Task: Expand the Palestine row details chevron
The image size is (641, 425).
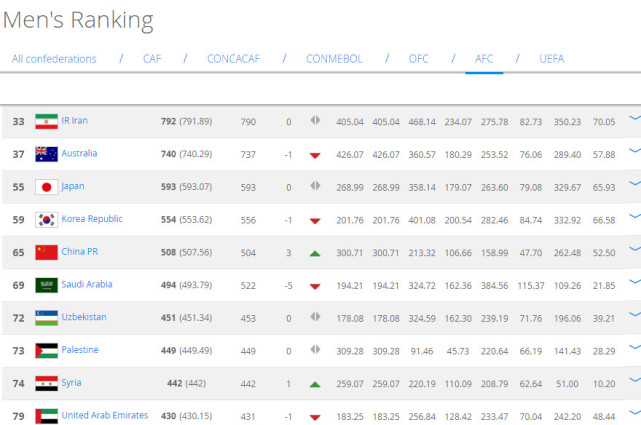Action: [x=635, y=347]
